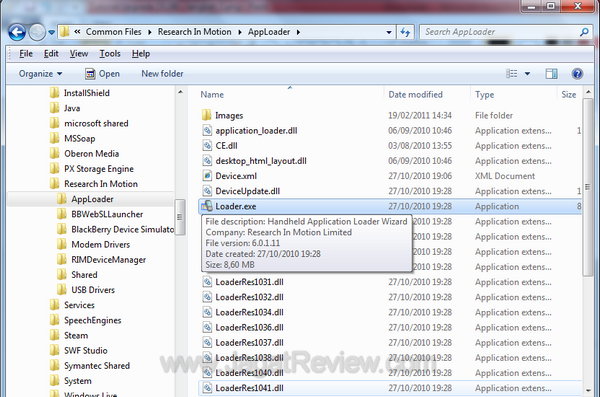Screen dimensions: 600x397
Task: Select Research In Motion in the tree
Action: pos(101,184)
